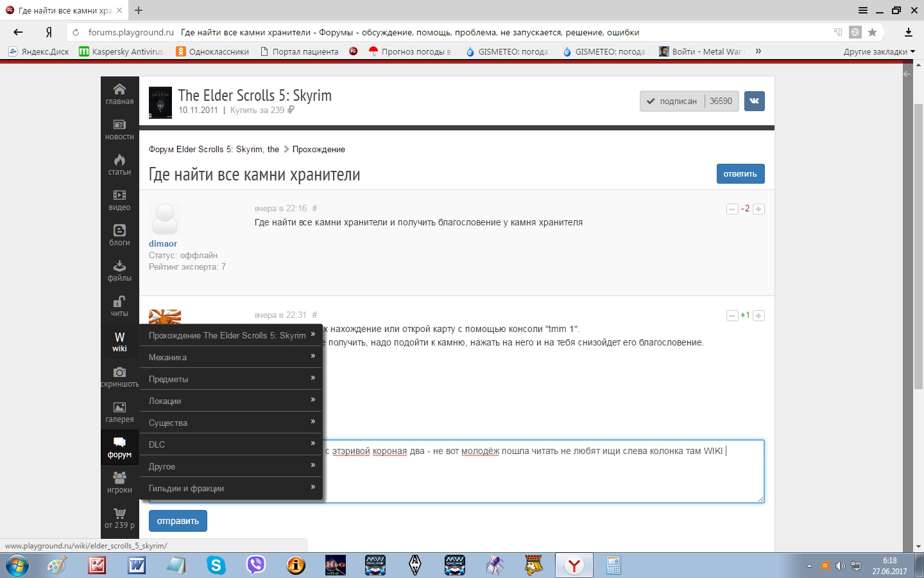
Task: Expand the Механика wiki submenu
Action: (231, 357)
